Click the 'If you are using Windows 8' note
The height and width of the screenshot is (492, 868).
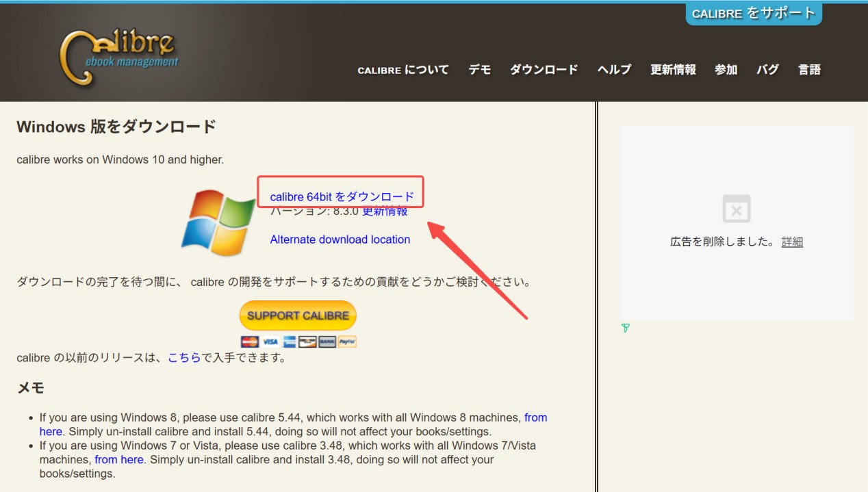[x=294, y=425]
